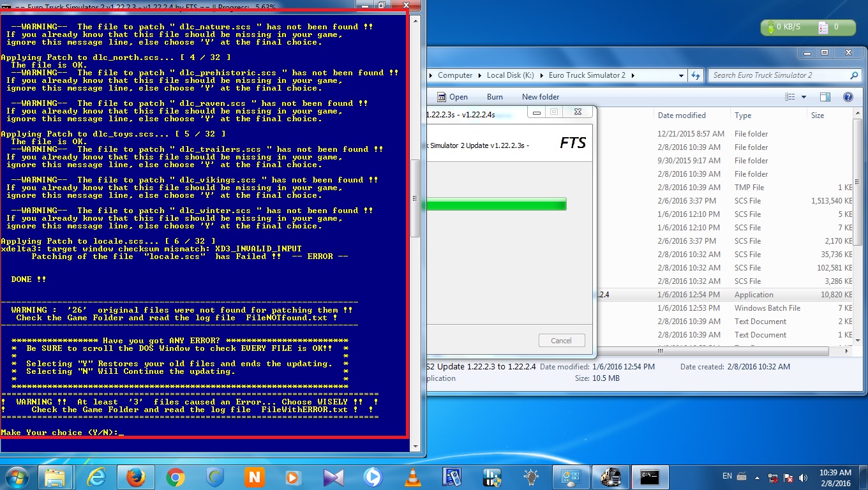Viewport: 868px width, 490px height.
Task: Open Windows Explorer from the taskbar
Action: click(x=55, y=477)
